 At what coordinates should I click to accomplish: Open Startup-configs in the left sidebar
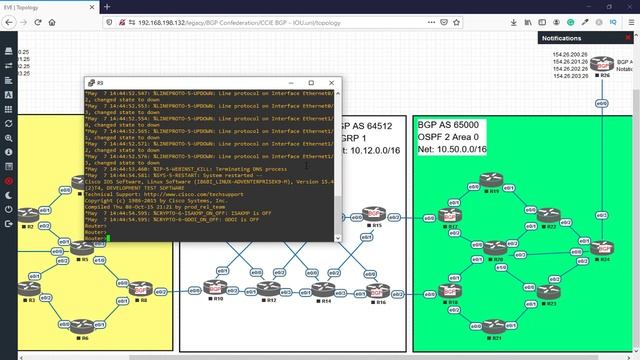[9, 80]
